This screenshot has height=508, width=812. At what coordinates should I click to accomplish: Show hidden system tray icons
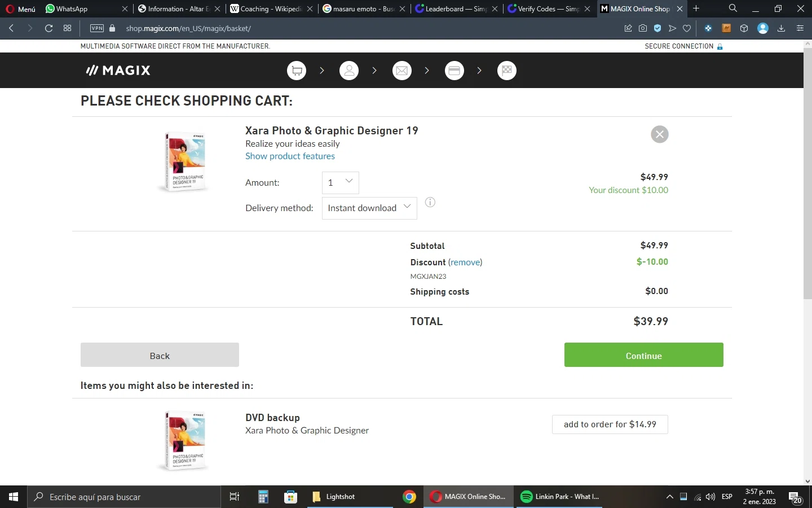click(x=670, y=497)
